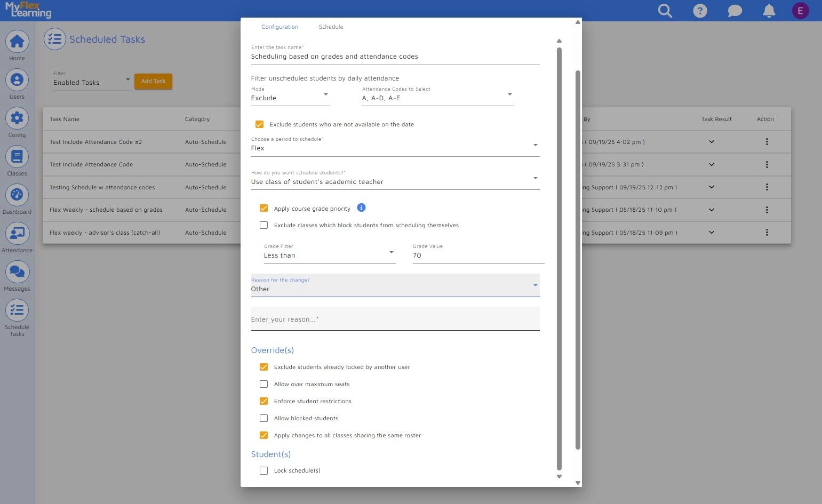Click the Enter your reason text field
Screen dimensions: 822x504
(395, 319)
